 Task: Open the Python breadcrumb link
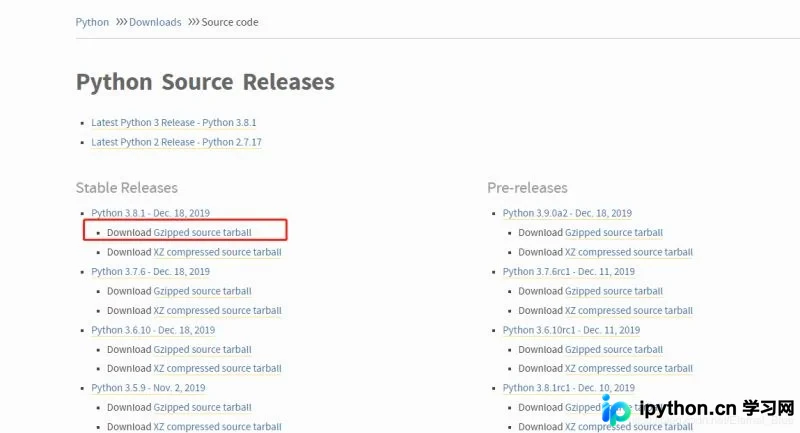(x=92, y=22)
